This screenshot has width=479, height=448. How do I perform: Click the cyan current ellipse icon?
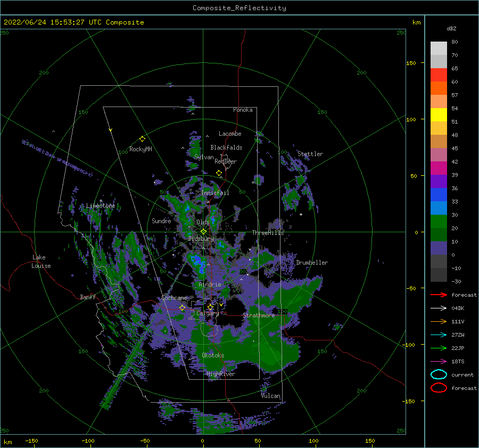tap(439, 374)
